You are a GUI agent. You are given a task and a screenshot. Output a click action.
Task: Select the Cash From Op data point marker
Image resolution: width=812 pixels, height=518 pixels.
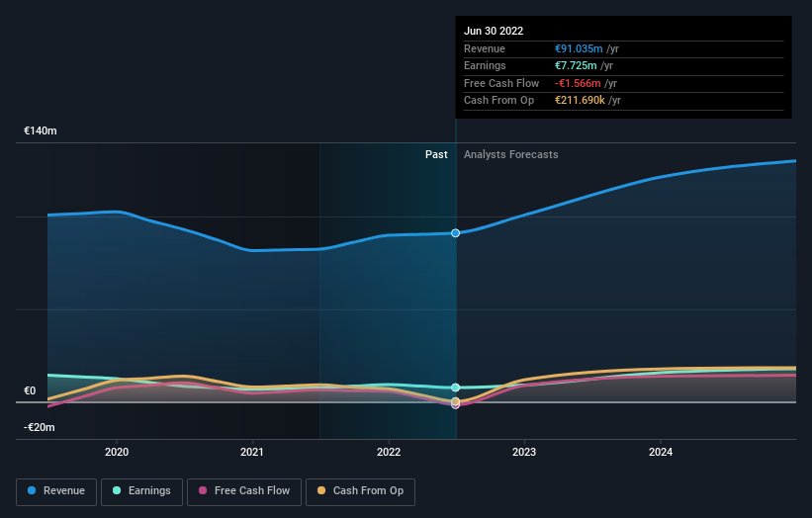455,401
